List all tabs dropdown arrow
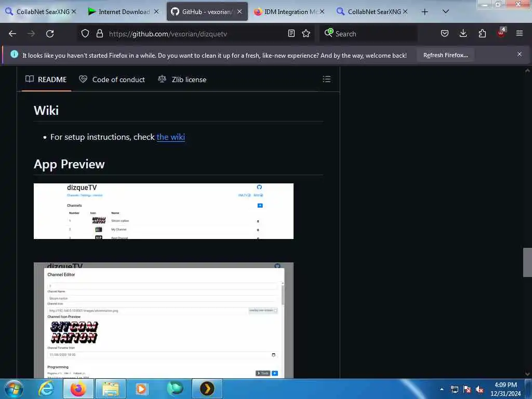 point(446,12)
